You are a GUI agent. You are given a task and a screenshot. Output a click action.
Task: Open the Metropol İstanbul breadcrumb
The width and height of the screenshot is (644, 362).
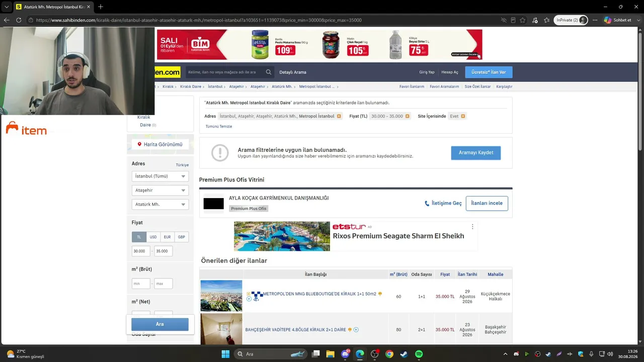316,86
